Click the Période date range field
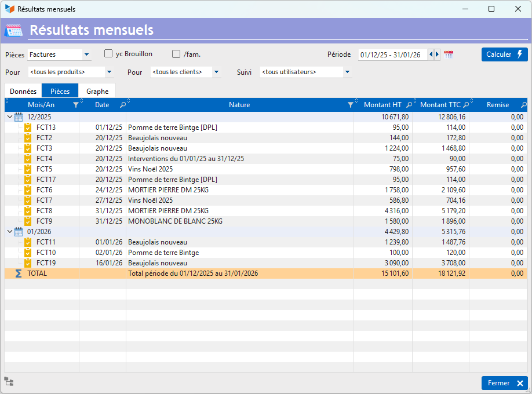 click(392, 55)
